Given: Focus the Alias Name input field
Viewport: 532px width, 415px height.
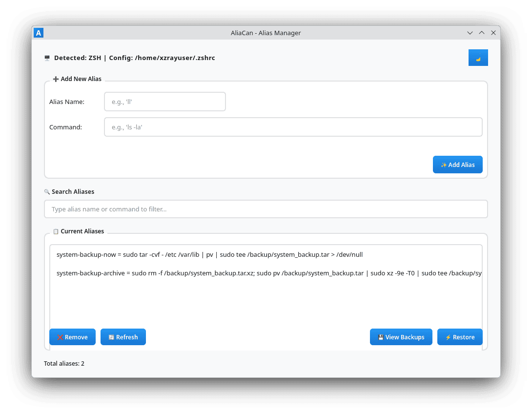Looking at the screenshot, I should point(165,102).
